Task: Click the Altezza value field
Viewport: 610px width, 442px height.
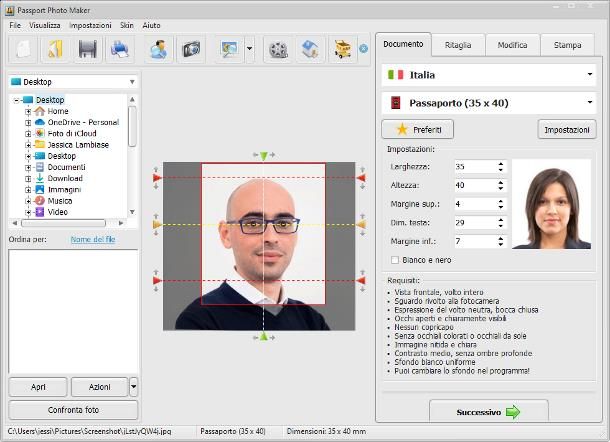Action: pos(476,185)
